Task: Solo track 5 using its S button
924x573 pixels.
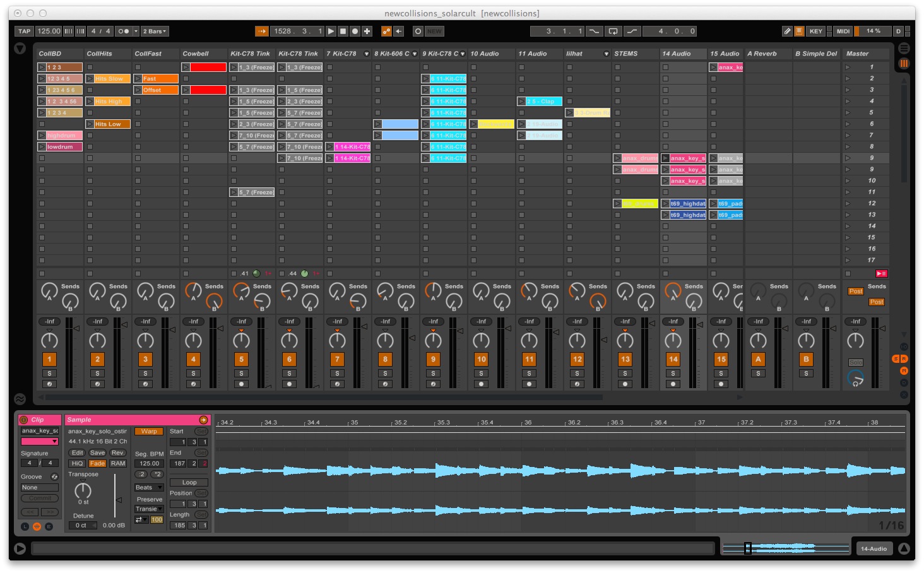Action: coord(241,374)
